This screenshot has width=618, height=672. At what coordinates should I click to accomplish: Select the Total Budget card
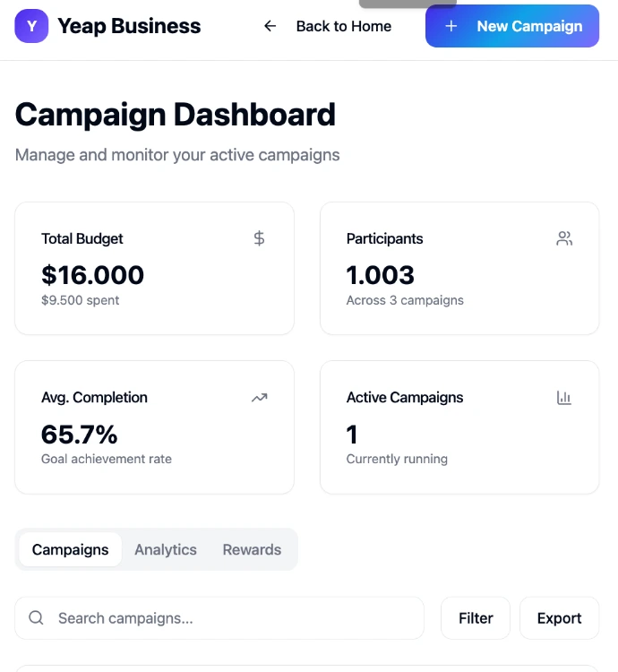pos(154,269)
